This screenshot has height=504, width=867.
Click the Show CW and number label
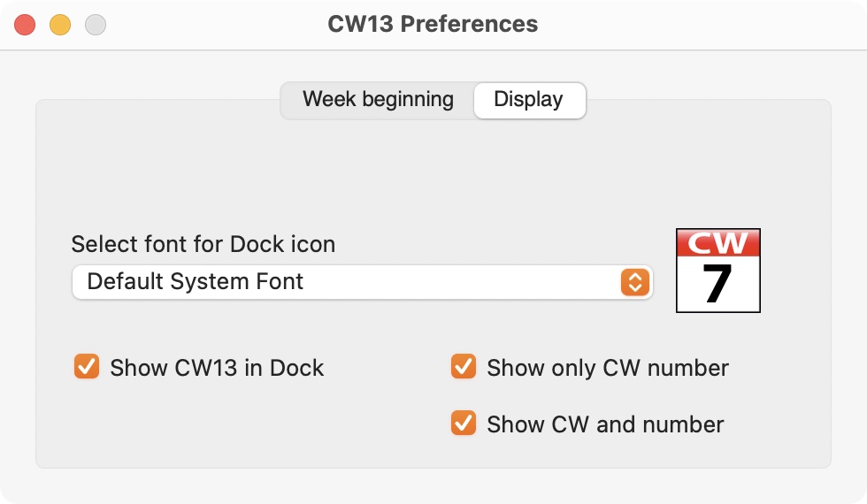pos(605,424)
